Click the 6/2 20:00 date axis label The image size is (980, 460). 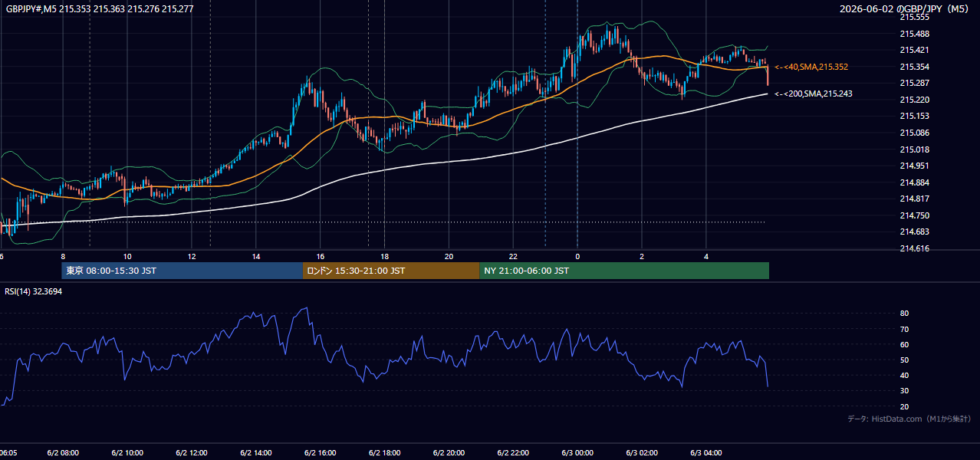449,453
